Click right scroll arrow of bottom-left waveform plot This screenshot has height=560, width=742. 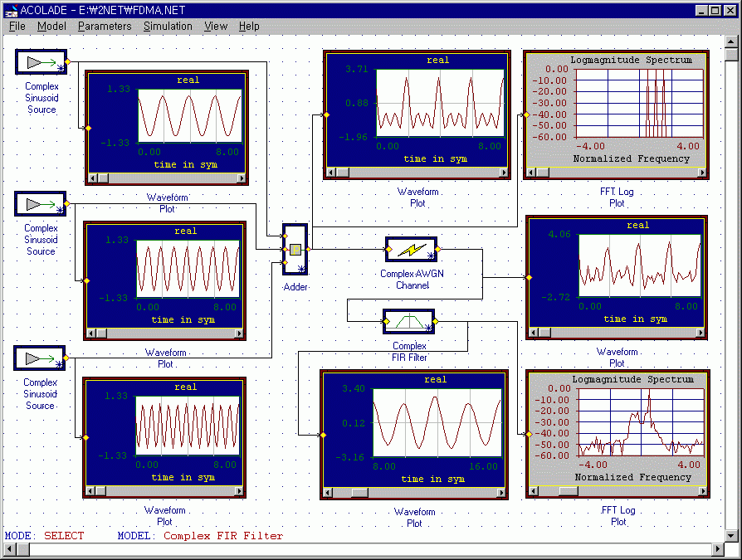(x=239, y=491)
